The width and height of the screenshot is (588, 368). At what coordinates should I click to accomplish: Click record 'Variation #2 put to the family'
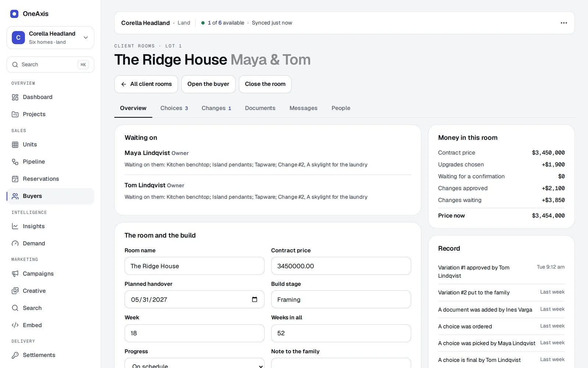coord(501,293)
